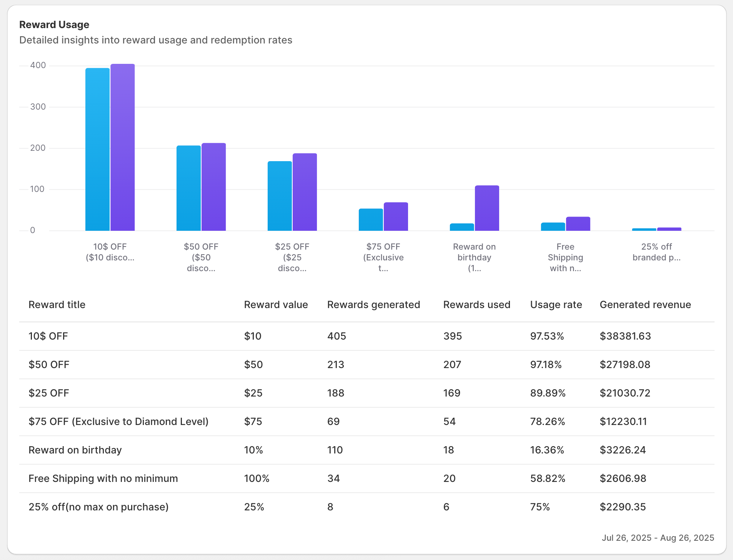This screenshot has width=733, height=560.
Task: Click the 'Usage rate' column header
Action: [556, 305]
